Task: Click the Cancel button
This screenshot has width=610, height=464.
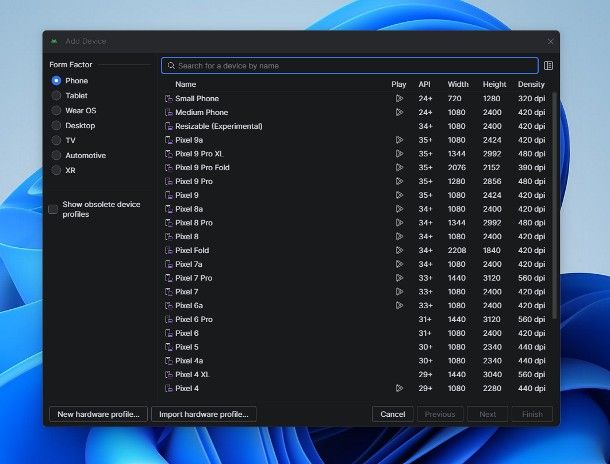Action: (x=393, y=414)
